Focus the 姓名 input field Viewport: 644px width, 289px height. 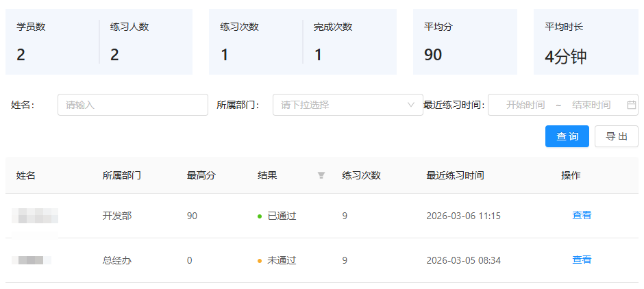click(132, 105)
